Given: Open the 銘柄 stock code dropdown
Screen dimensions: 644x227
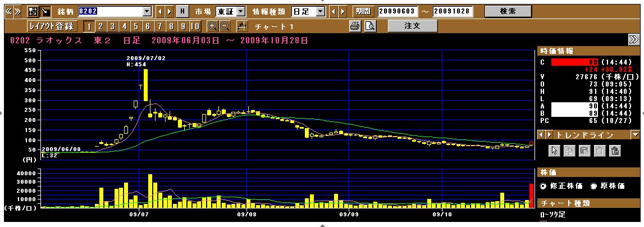Looking at the screenshot, I should [148, 11].
